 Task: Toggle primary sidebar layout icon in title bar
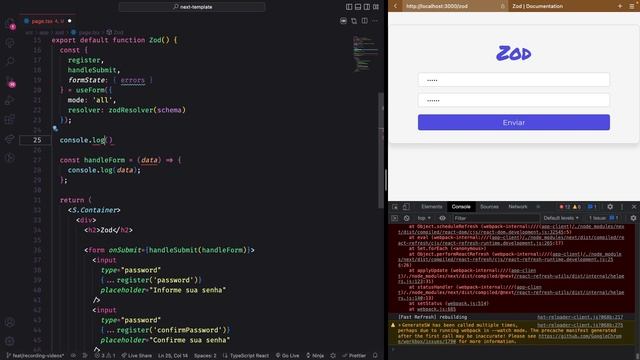[349, 7]
